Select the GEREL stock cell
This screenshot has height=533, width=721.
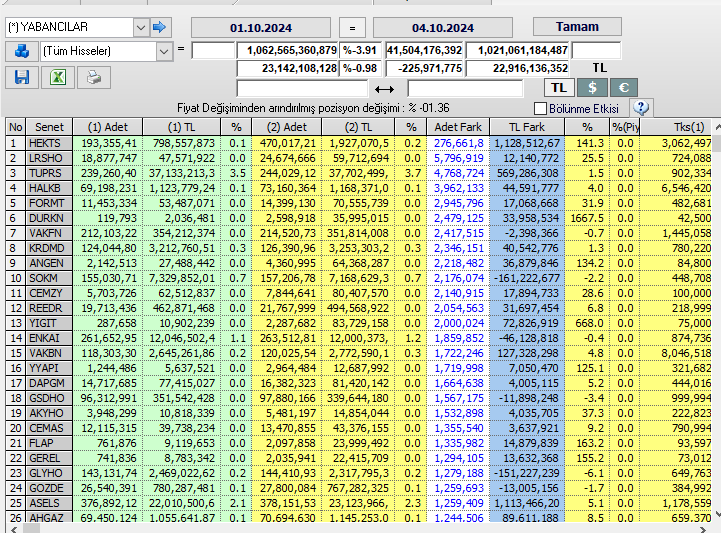coord(49,458)
